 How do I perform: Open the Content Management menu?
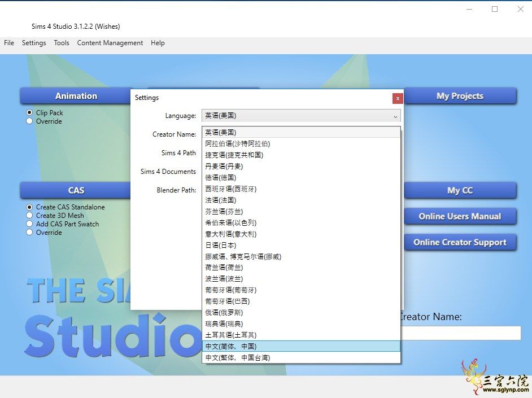pyautogui.click(x=110, y=43)
